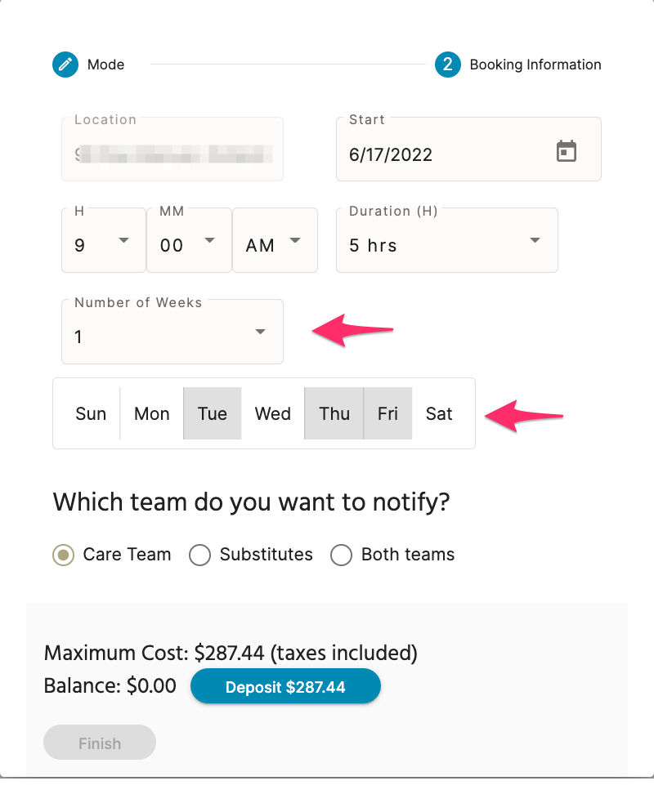Choose the Both teams radio option
654x812 pixels.
[341, 555]
